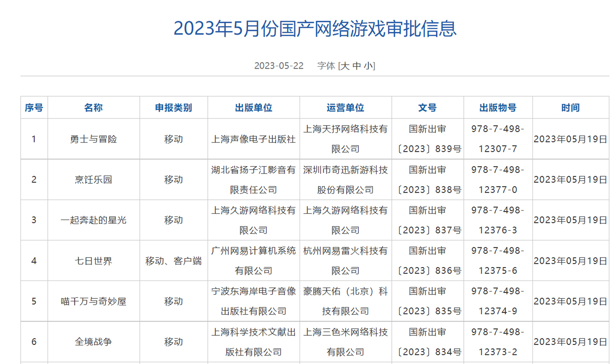Viewport: 616px width, 364px height.
Task: Click publisher 上海科学技术文献出版社有限公司
Action: 253,342
